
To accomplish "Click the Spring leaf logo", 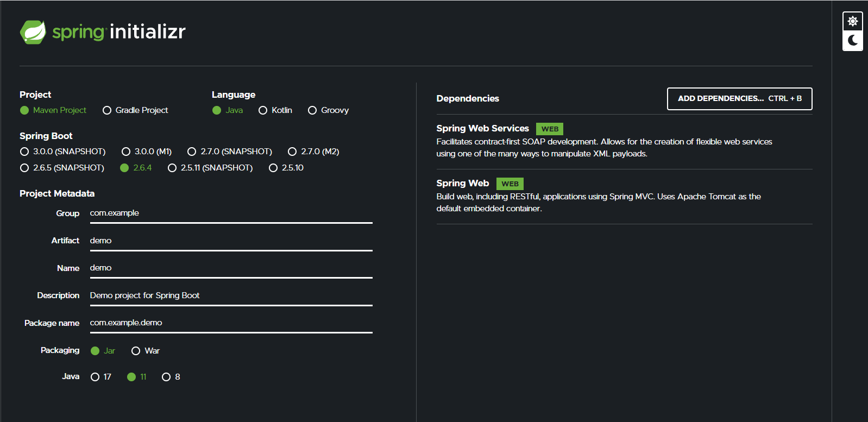I will pyautogui.click(x=33, y=32).
